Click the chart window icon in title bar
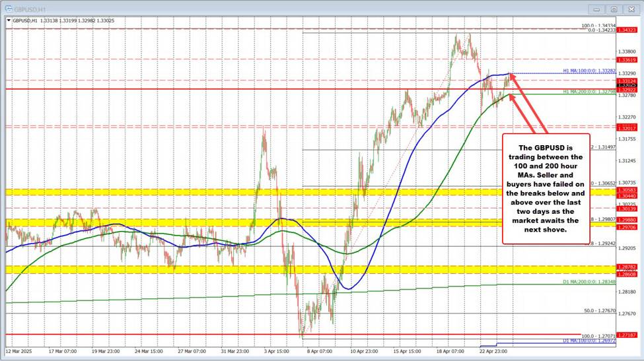 click(7, 9)
